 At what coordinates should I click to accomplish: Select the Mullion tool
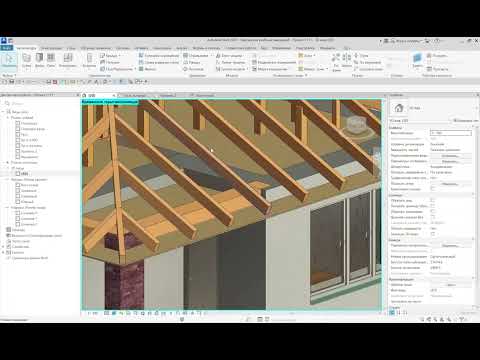[147, 69]
